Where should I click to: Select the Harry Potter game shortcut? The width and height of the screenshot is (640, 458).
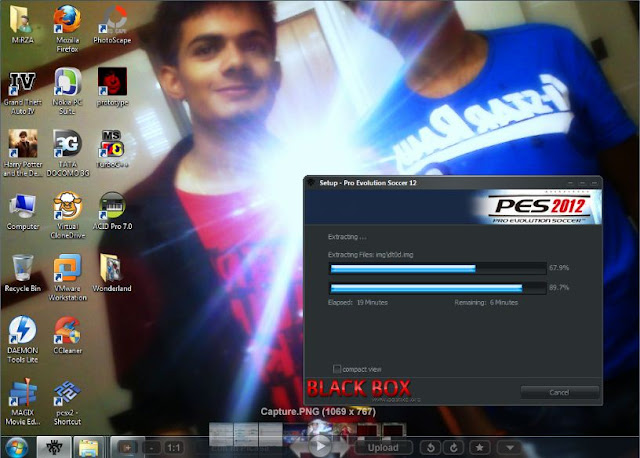[x=22, y=153]
